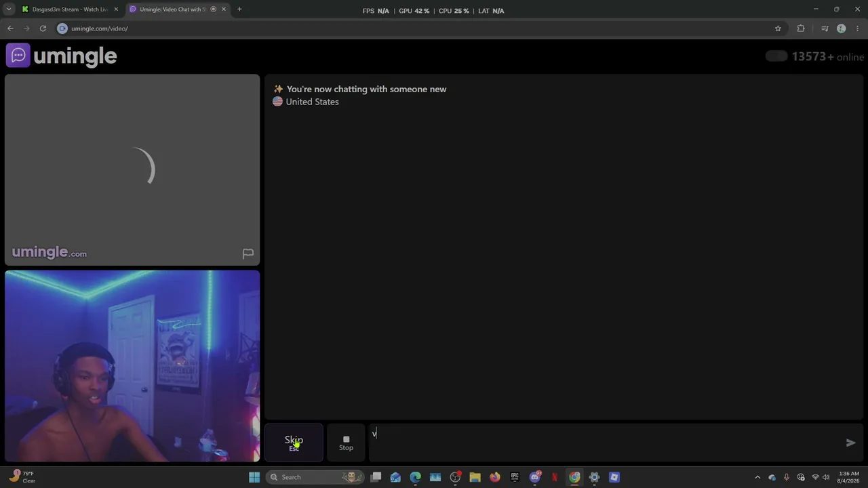Open the media controls icon
868x488 pixels.
pos(825,28)
